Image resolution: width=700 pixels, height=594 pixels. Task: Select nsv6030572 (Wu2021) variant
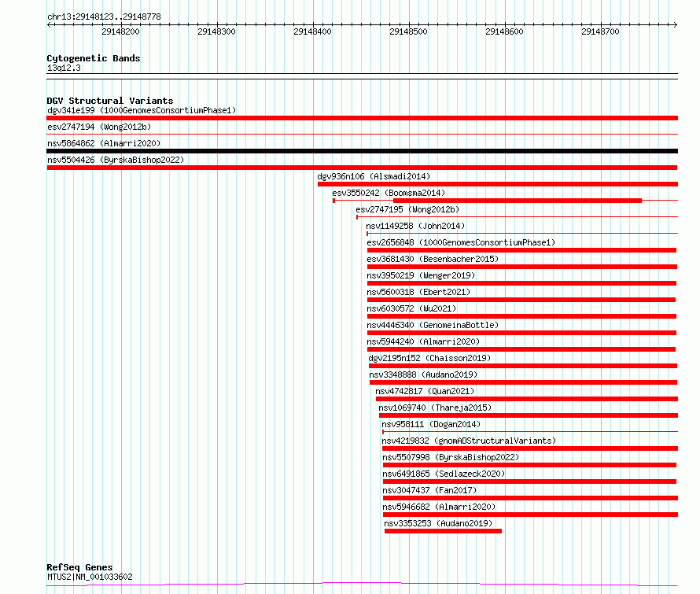pos(411,308)
